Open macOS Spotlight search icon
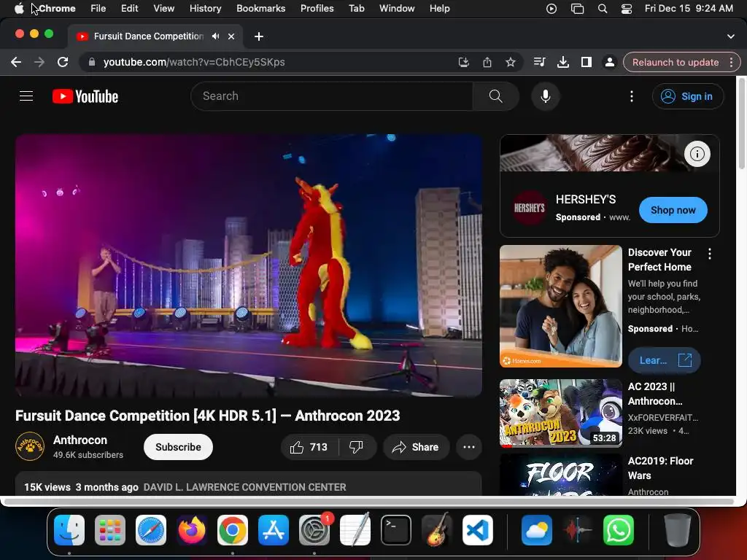 click(602, 9)
